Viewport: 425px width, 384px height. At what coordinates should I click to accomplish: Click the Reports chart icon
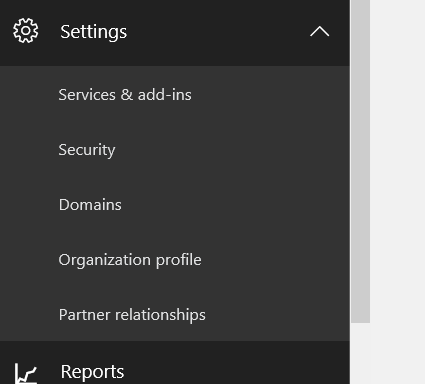tap(26, 373)
